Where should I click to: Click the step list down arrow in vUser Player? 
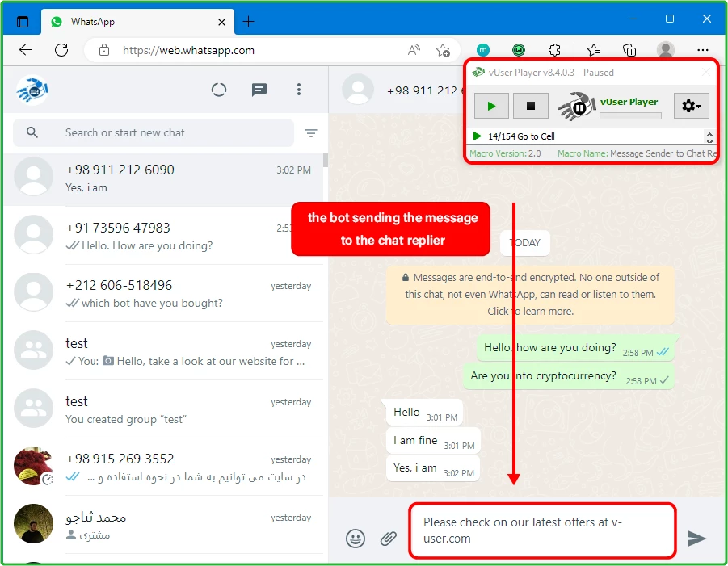(709, 140)
